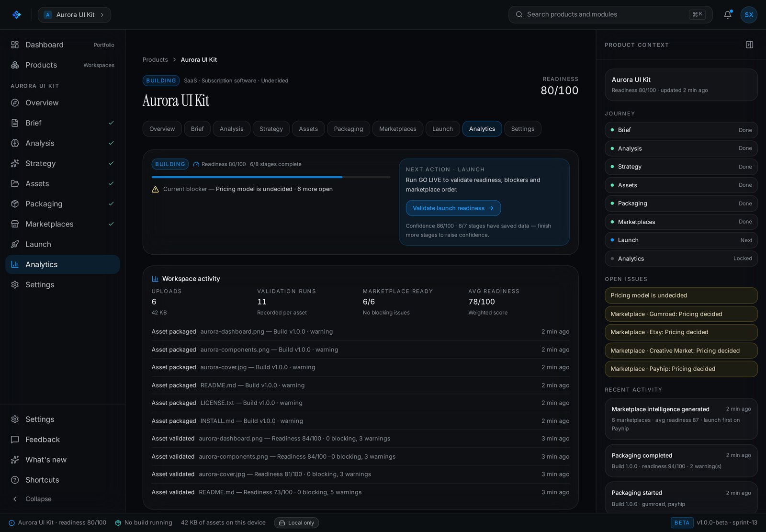Click the Analysis sidebar icon

point(15,143)
